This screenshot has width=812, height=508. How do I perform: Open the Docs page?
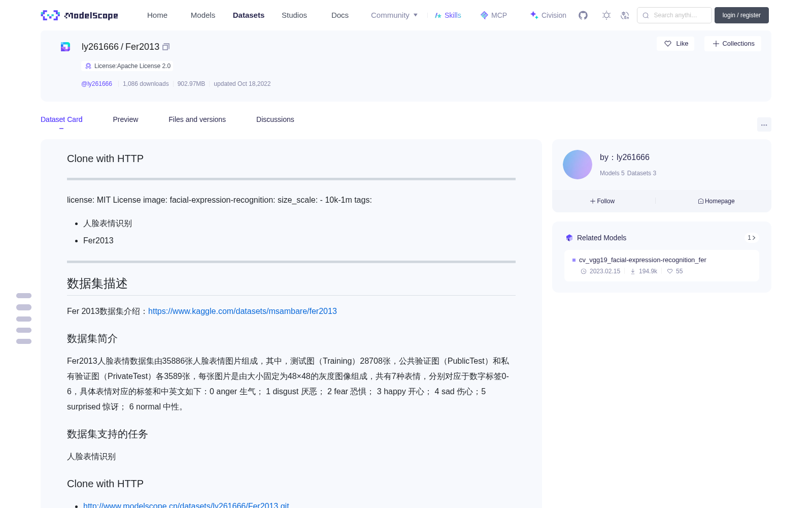(340, 15)
